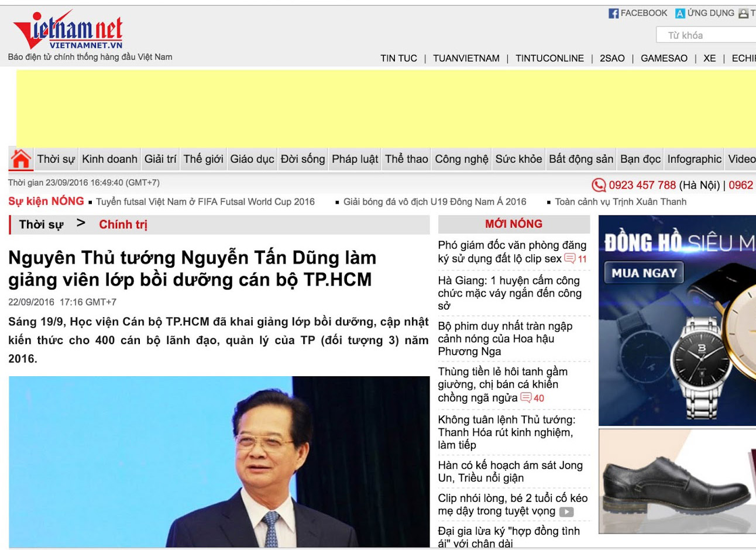Click the black leather shoe ad image

click(x=677, y=481)
